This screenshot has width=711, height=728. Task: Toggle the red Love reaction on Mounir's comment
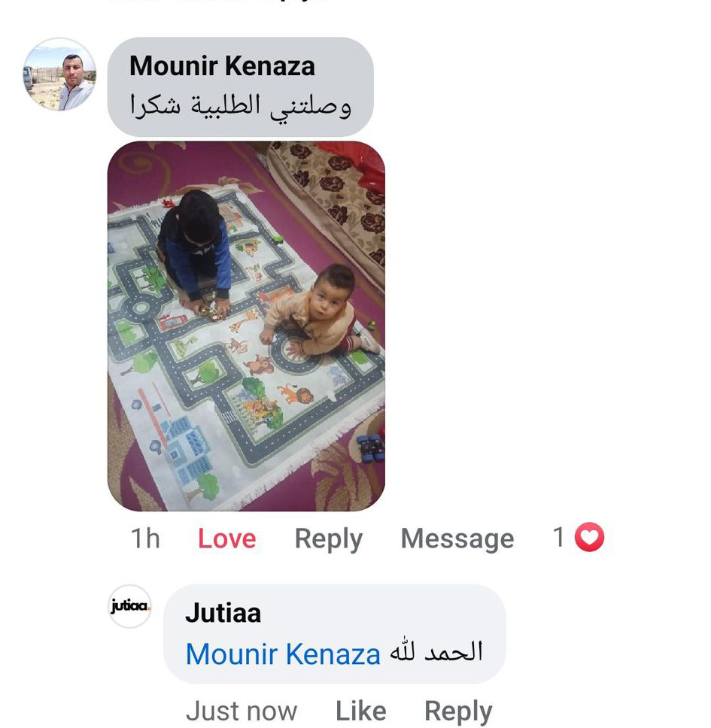[227, 538]
